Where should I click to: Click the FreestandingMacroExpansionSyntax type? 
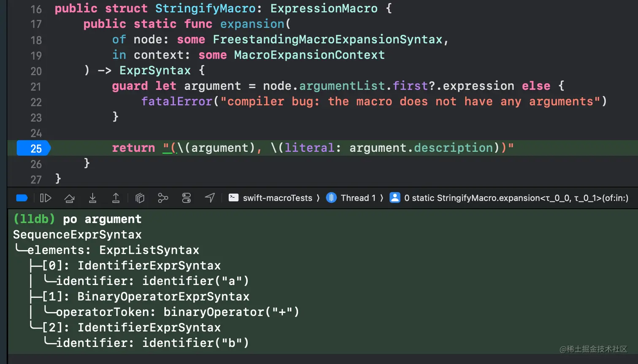327,40
